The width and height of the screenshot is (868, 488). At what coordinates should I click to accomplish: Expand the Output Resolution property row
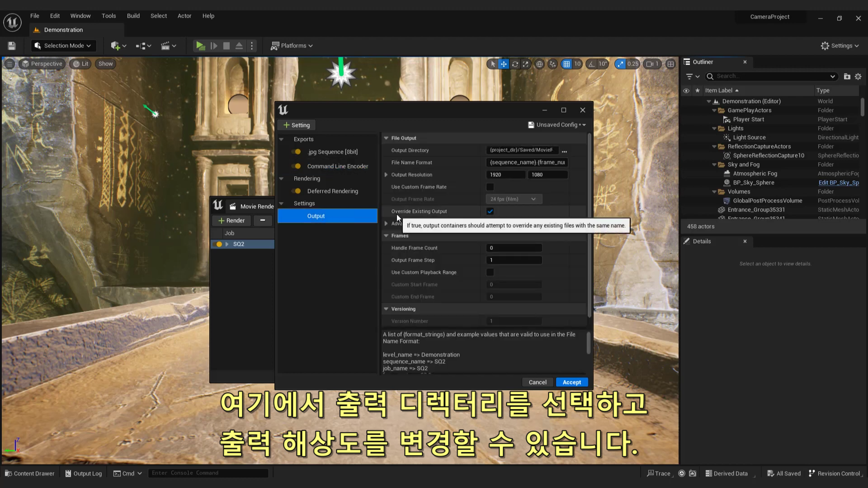tap(386, 175)
